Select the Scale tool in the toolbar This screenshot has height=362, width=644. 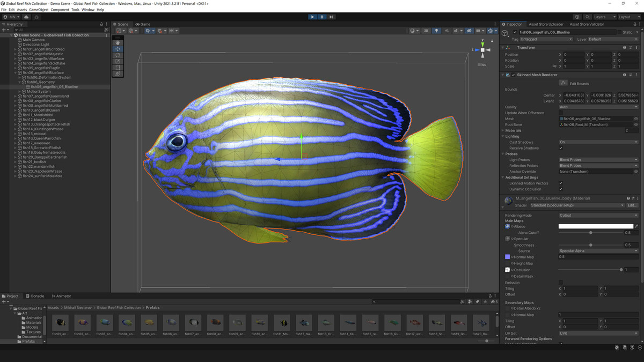click(118, 61)
